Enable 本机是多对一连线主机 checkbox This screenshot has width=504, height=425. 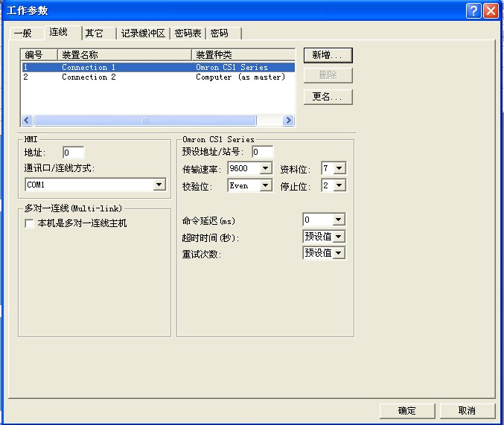tap(30, 223)
